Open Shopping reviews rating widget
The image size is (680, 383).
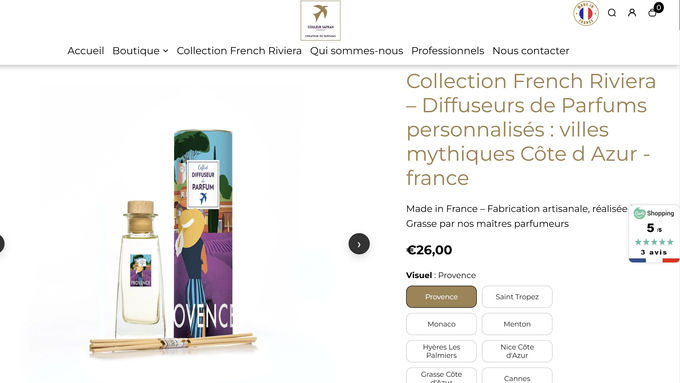[x=654, y=234]
